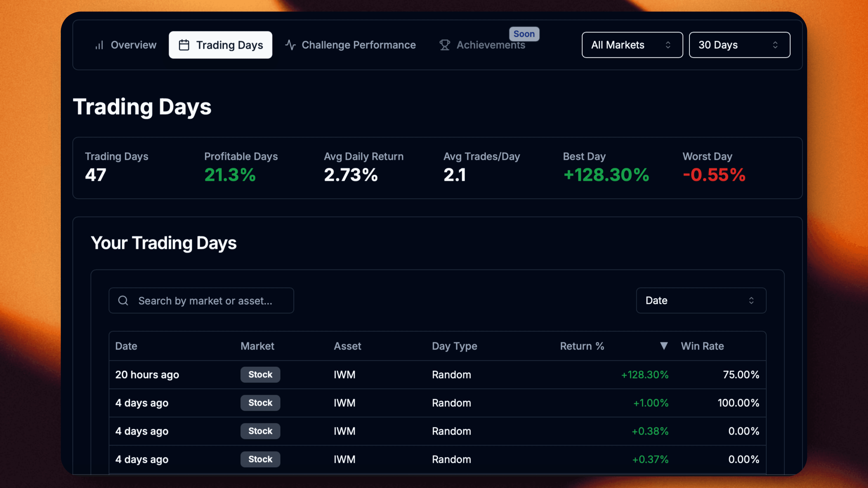Image resolution: width=868 pixels, height=488 pixels.
Task: Click the activity pulse icon for Challenge Performance
Action: point(290,45)
